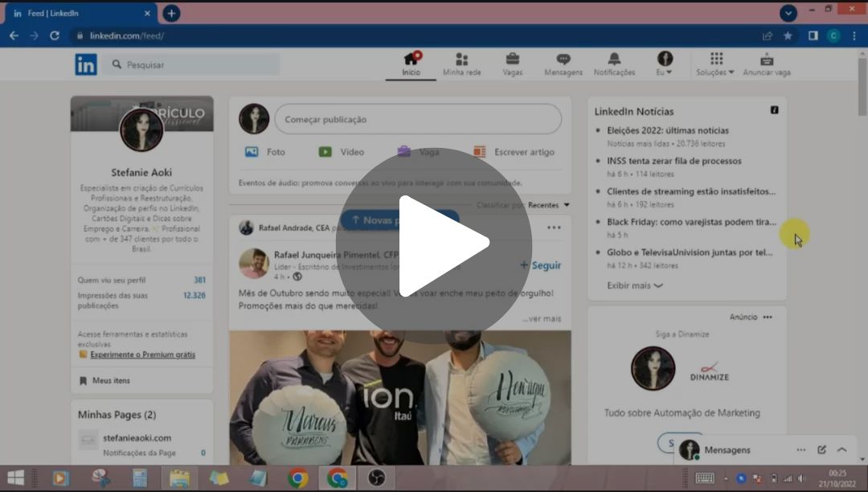The image size is (868, 492).
Task: Share this page using the share icon
Action: tap(768, 36)
